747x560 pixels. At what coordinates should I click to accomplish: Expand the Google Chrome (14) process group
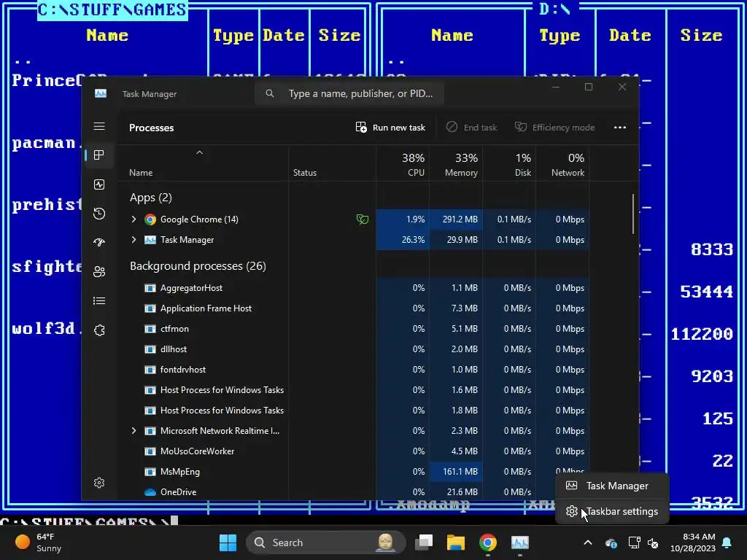[133, 219]
